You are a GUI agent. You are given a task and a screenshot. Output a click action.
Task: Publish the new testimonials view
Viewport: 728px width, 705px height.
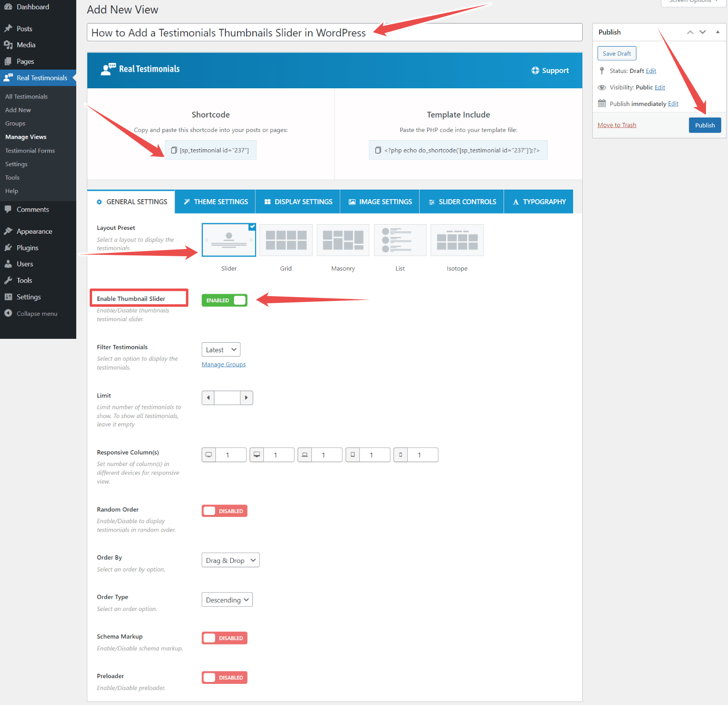pyautogui.click(x=705, y=125)
